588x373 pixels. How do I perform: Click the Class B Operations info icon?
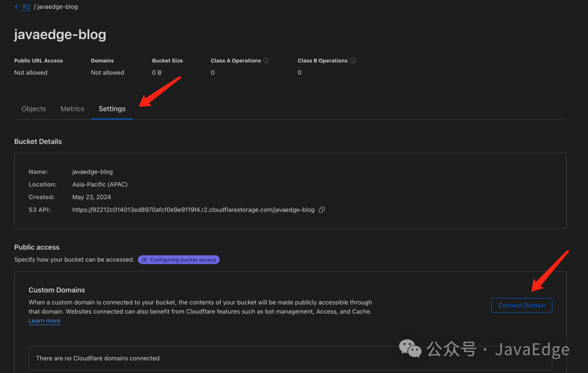point(353,61)
